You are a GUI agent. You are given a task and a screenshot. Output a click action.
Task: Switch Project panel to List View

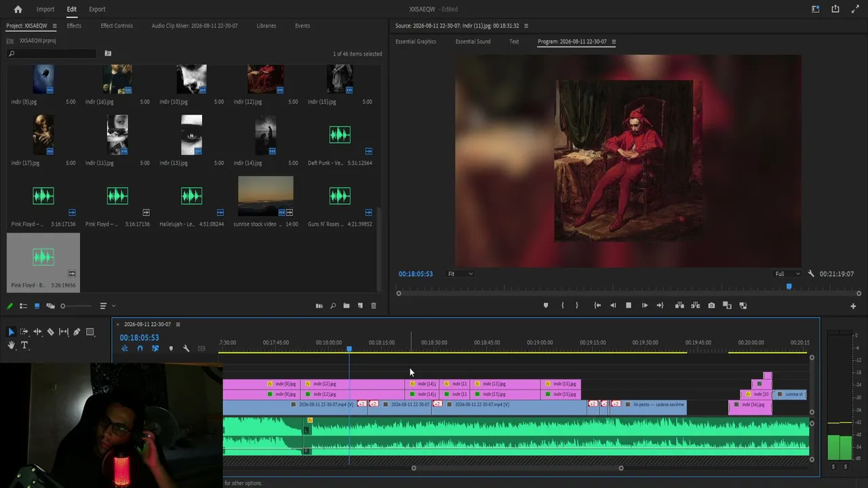click(23, 306)
